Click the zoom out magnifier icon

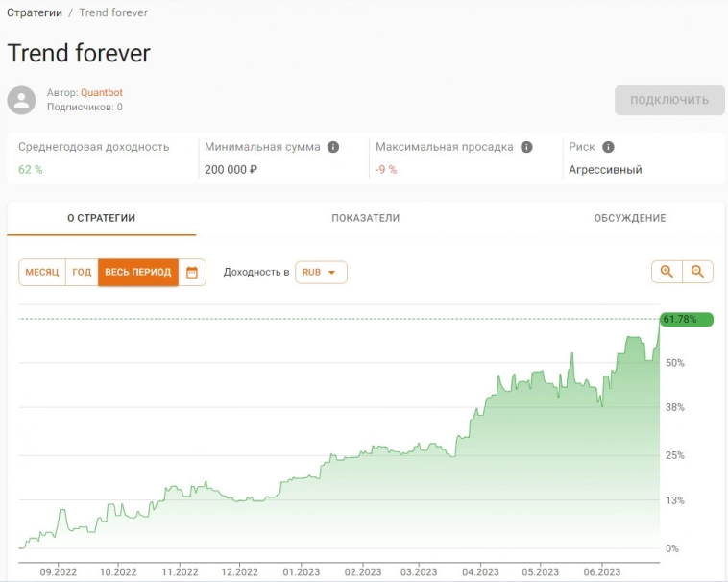(x=697, y=272)
